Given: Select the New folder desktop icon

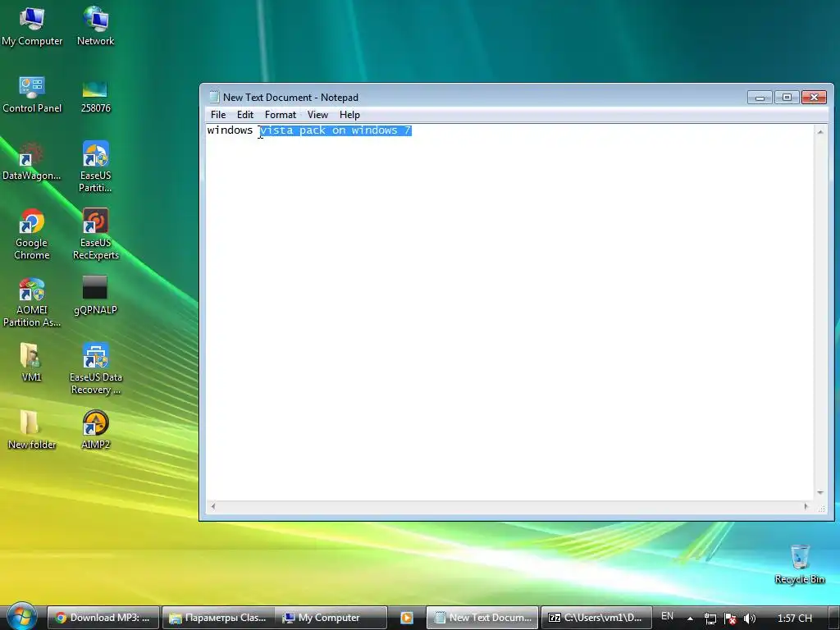Looking at the screenshot, I should coord(32,430).
